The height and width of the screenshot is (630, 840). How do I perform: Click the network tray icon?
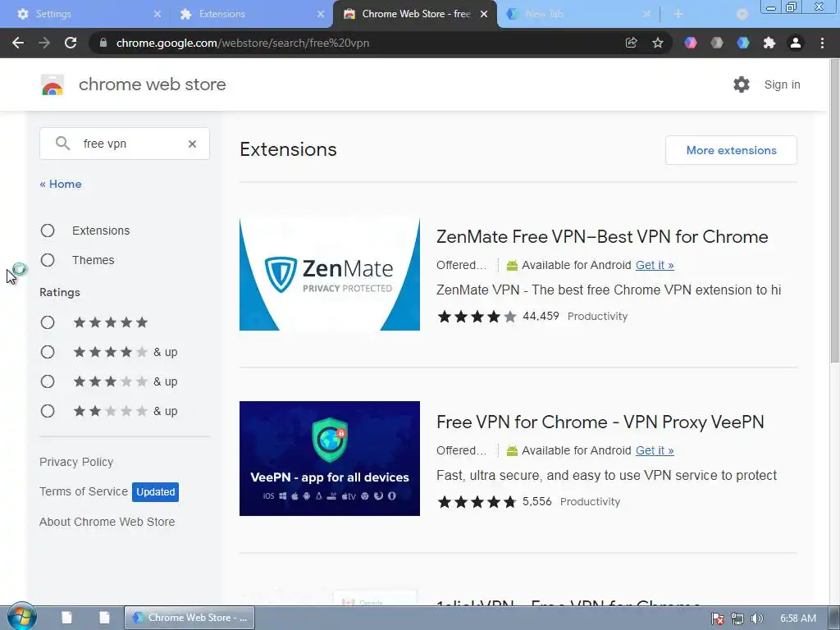click(x=737, y=619)
